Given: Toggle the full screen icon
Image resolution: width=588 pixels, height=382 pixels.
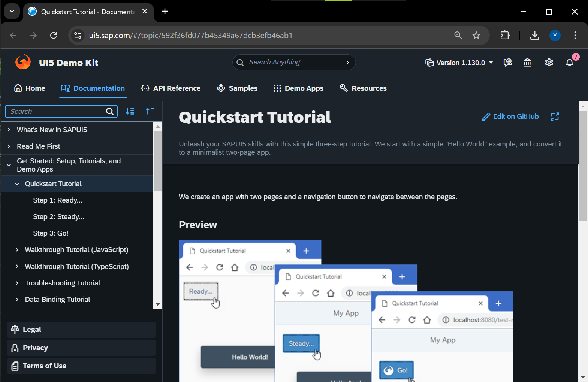Looking at the screenshot, I should point(555,116).
